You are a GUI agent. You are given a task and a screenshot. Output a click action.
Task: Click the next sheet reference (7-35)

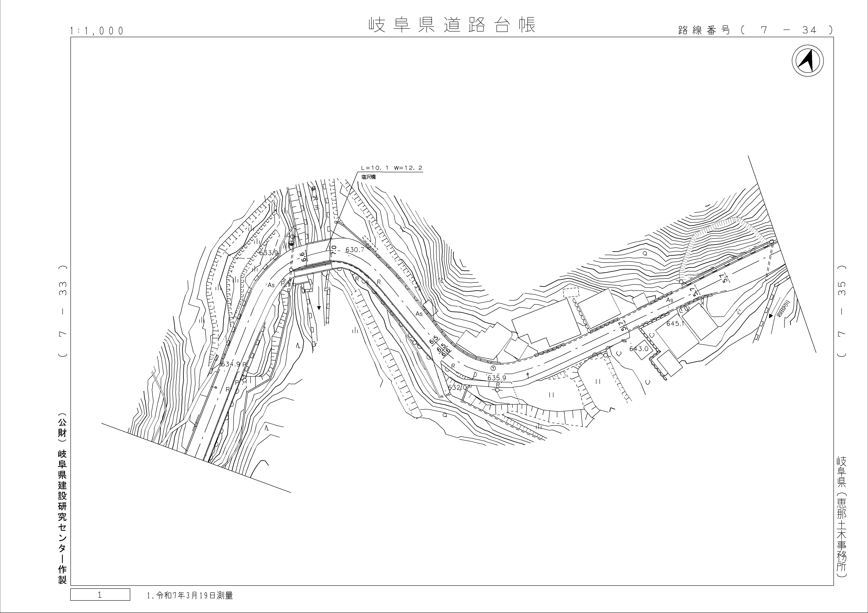tap(841, 311)
